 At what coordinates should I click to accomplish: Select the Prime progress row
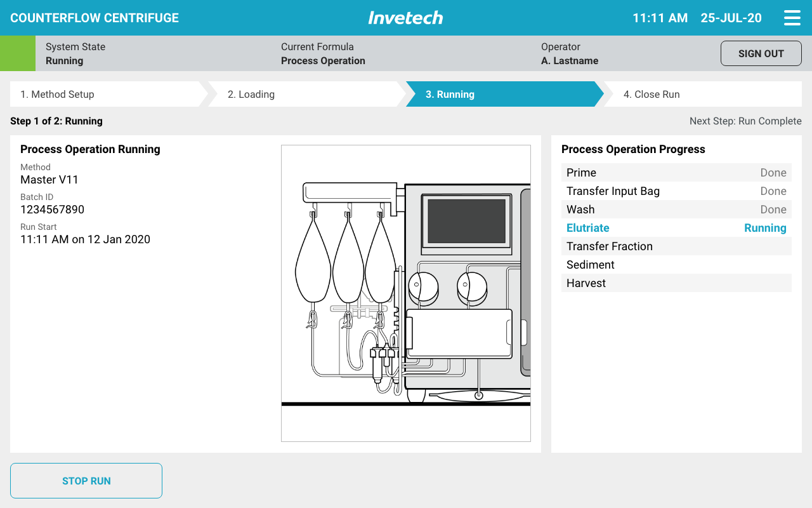pos(676,173)
